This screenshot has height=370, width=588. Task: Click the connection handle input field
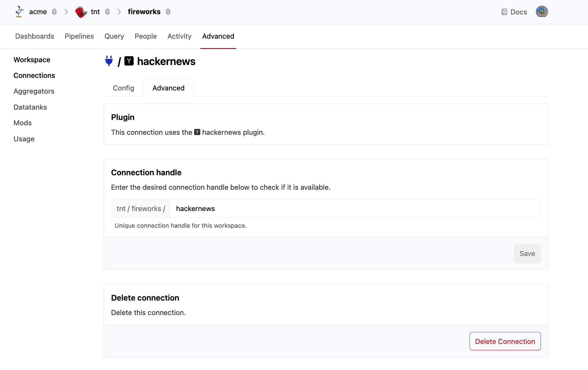pos(355,209)
